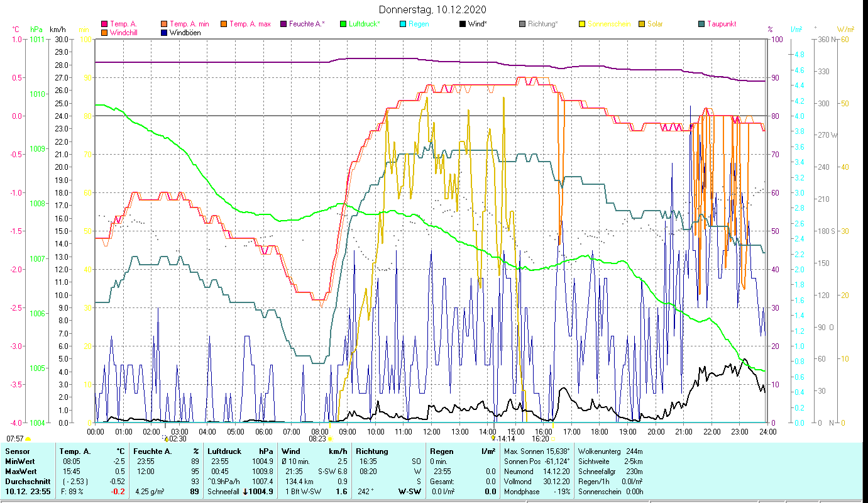Click the Regen legend label
The image size is (868, 503).
pos(419,24)
